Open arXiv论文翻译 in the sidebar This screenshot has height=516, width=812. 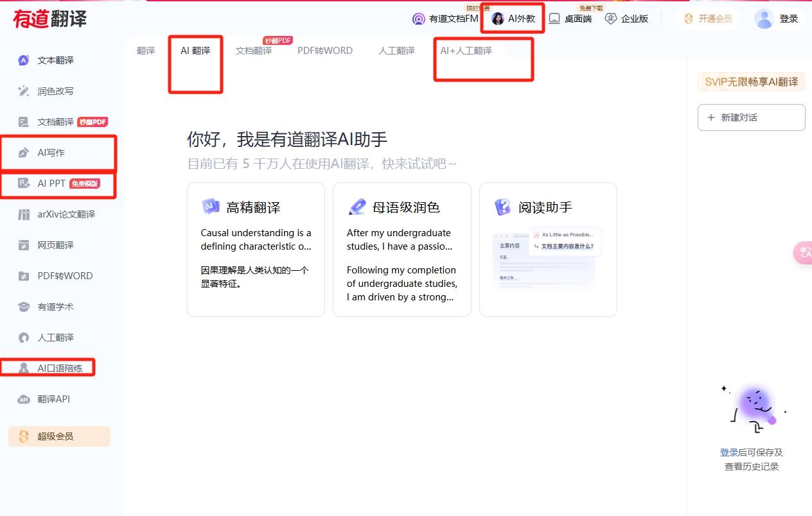pyautogui.click(x=66, y=214)
